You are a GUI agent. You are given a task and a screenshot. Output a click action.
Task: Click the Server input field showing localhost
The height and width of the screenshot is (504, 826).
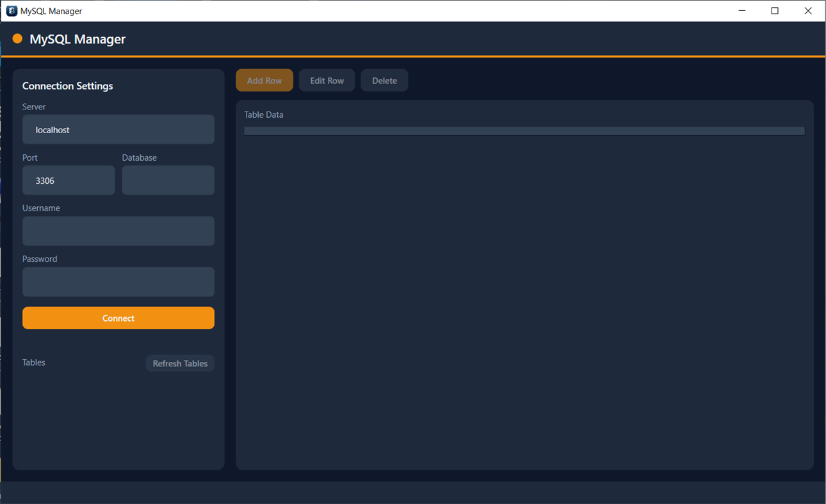tap(118, 129)
